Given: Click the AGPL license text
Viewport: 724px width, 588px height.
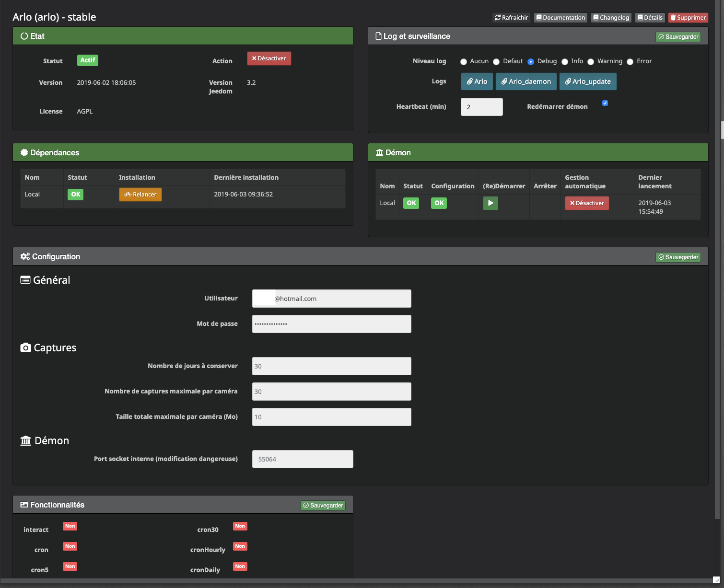Looking at the screenshot, I should point(85,111).
